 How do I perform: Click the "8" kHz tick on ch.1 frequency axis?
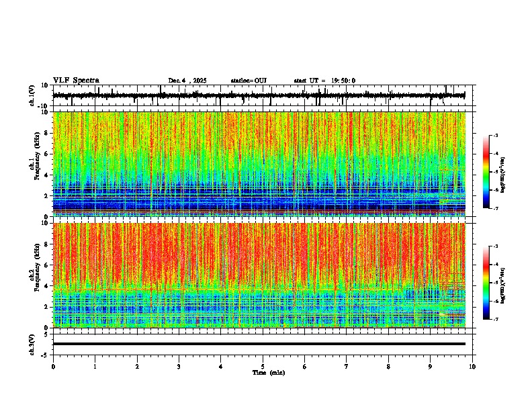click(46, 133)
